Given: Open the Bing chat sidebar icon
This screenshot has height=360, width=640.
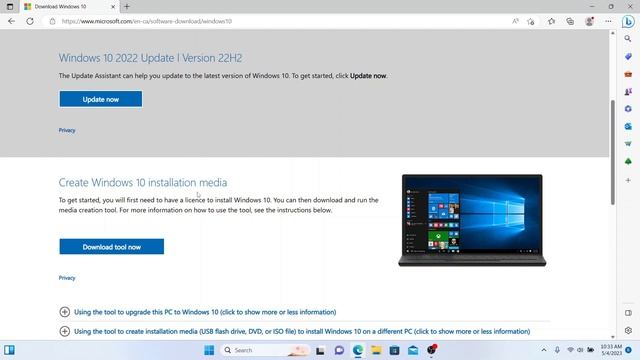Looking at the screenshot, I should 628,21.
